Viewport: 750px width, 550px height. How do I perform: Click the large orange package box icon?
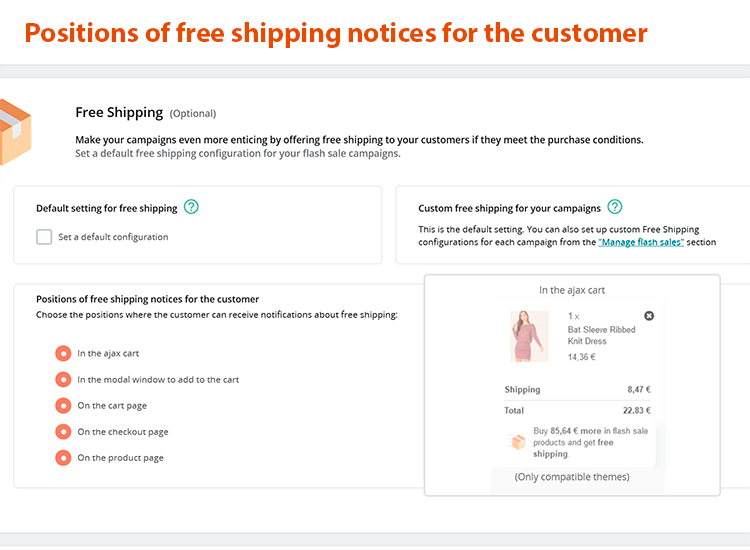click(x=14, y=131)
